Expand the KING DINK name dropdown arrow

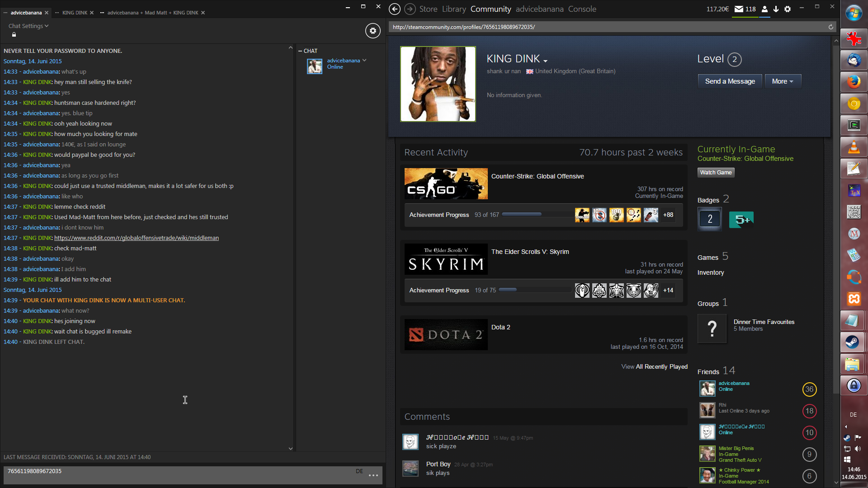point(546,61)
